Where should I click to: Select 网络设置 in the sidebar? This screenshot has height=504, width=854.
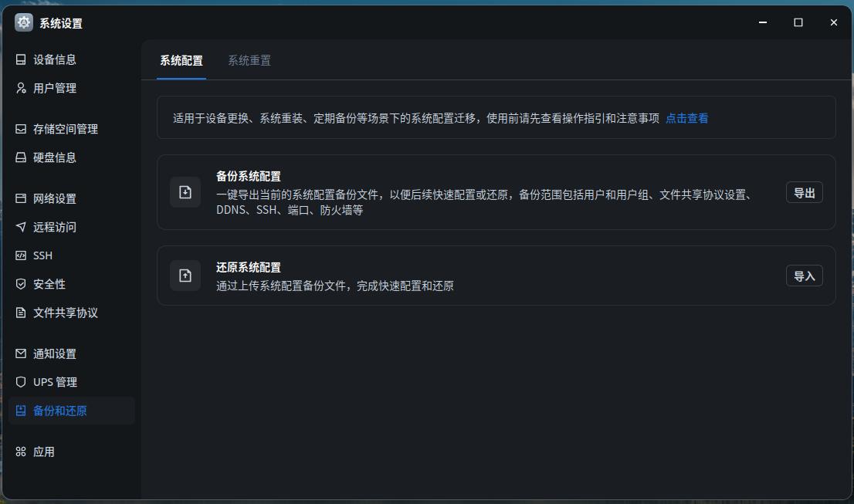tap(71, 198)
